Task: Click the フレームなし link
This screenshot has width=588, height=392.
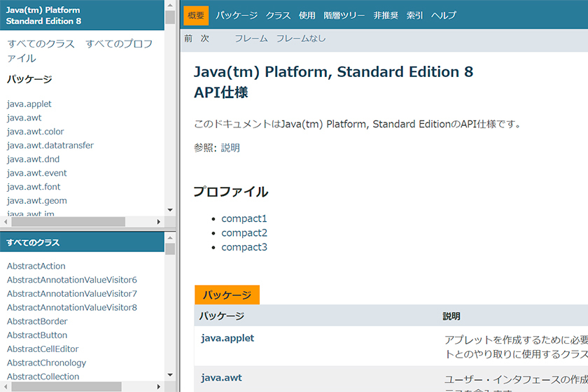Action: coord(301,38)
